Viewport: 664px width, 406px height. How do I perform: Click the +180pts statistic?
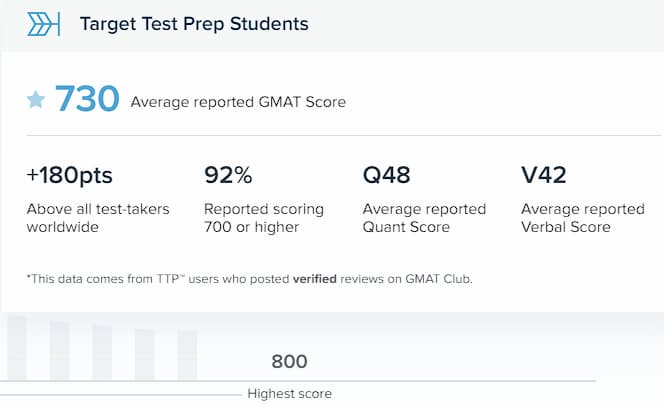click(69, 175)
